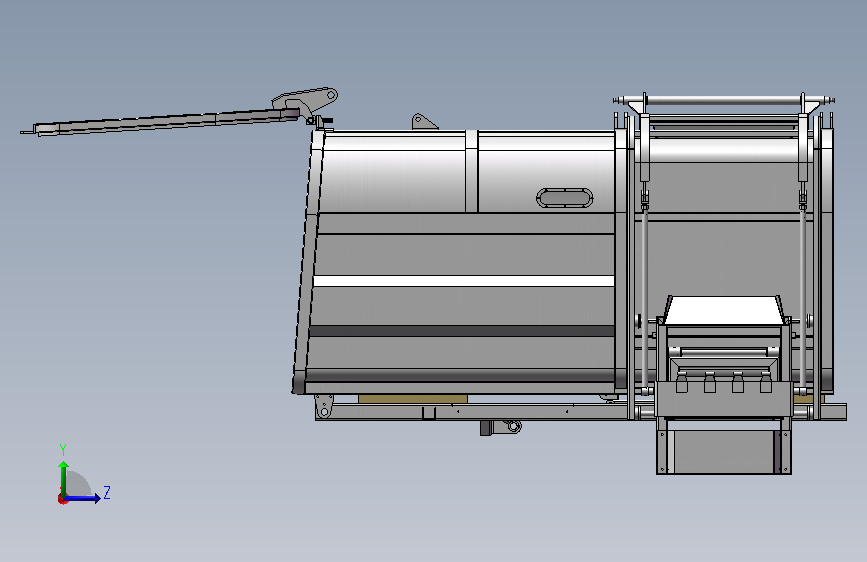Select the dark horizontal stripe on the container
The height and width of the screenshot is (562, 867).
[x=462, y=331]
